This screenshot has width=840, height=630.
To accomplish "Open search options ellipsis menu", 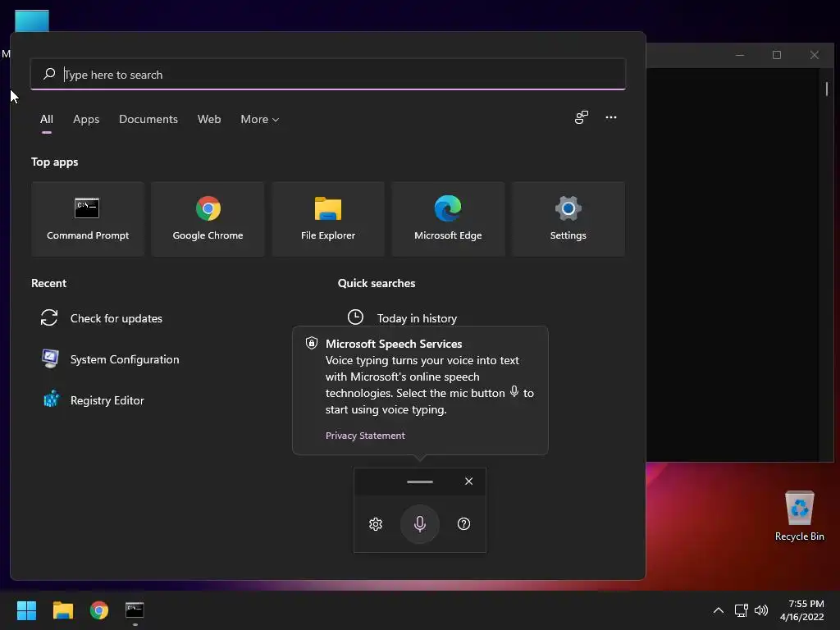I will [x=610, y=117].
